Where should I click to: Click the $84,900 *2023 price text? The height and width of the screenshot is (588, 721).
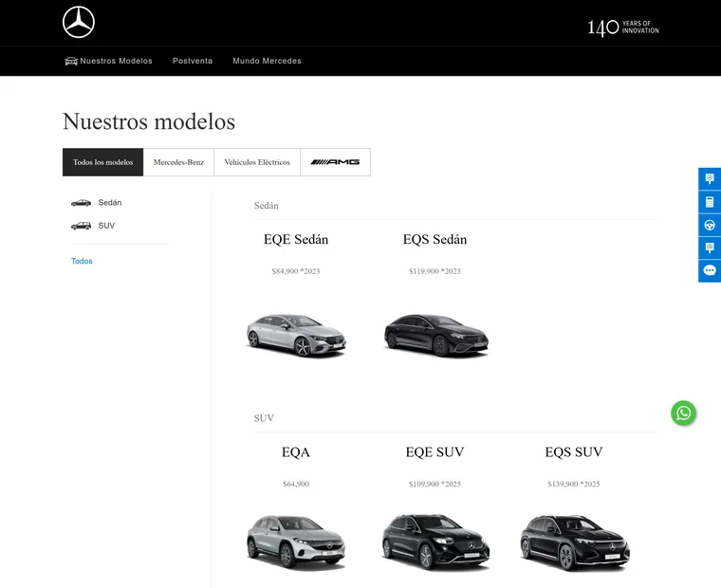coord(296,271)
